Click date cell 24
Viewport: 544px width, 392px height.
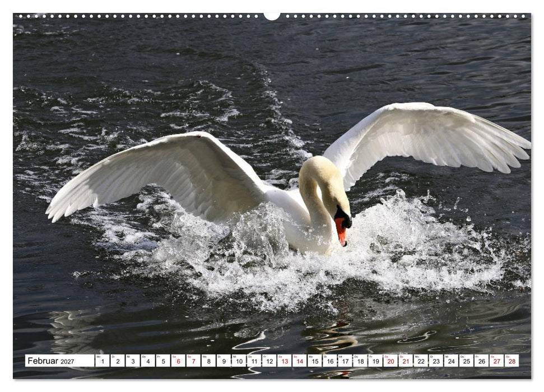[452, 361]
